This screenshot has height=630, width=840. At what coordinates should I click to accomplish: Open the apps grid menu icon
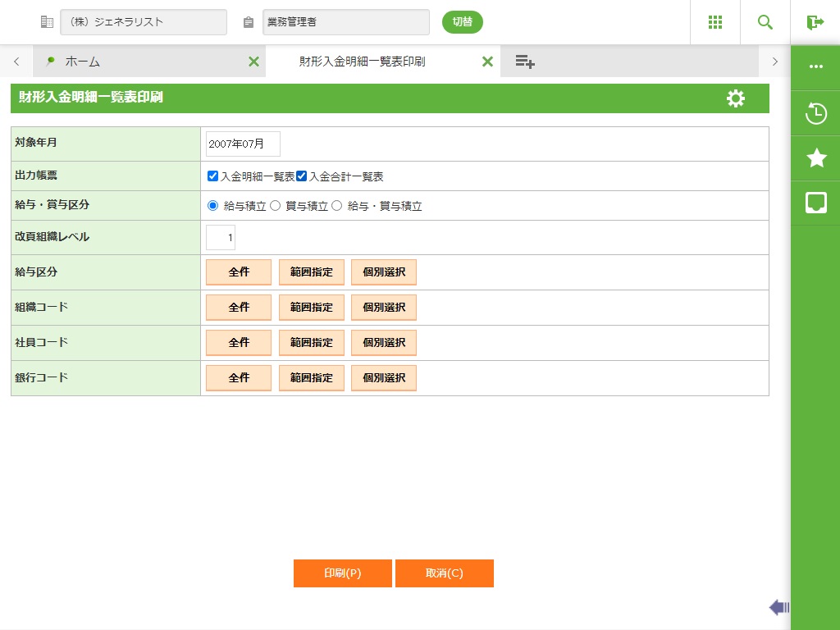[714, 22]
